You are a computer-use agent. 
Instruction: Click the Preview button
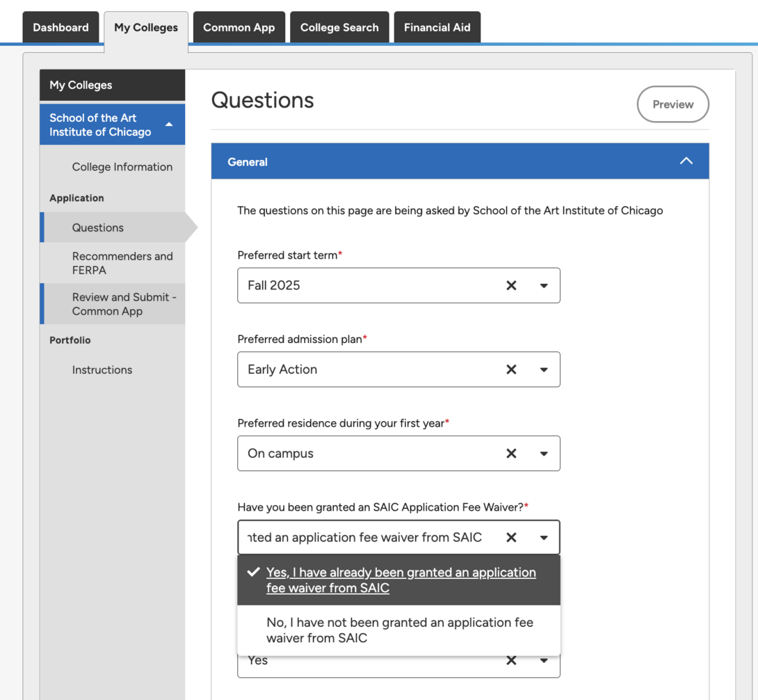[673, 104]
